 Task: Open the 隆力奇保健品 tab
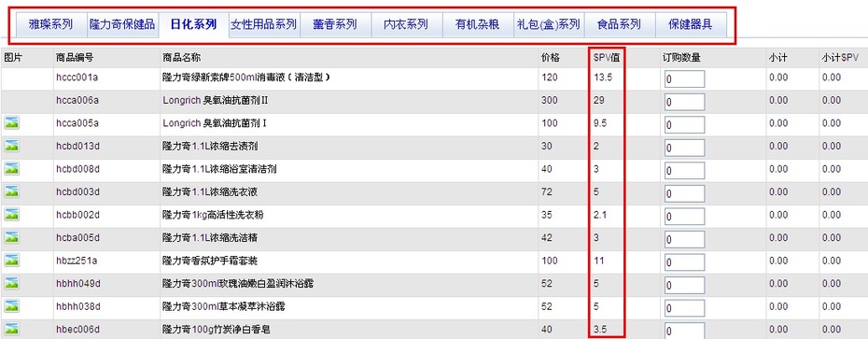122,25
